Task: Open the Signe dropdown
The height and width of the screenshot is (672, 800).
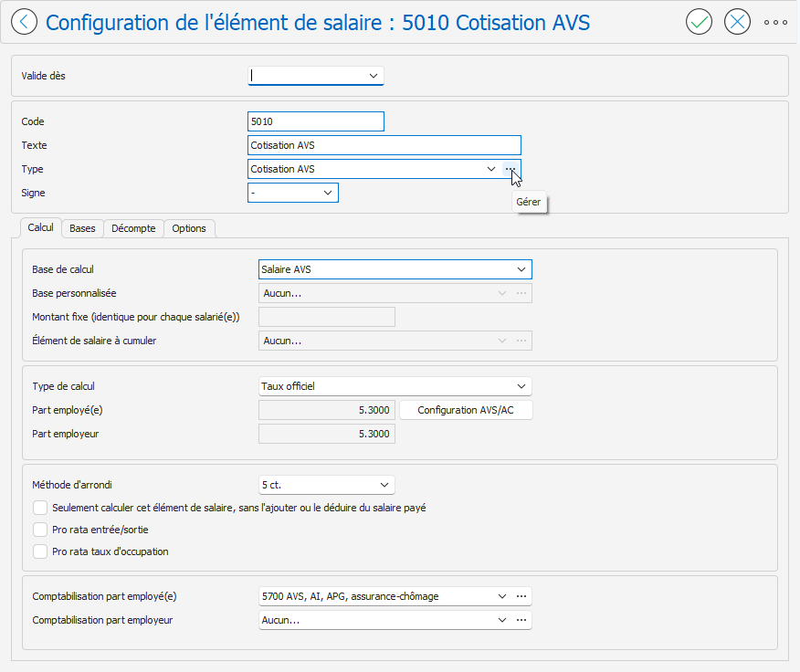Action: (x=328, y=193)
